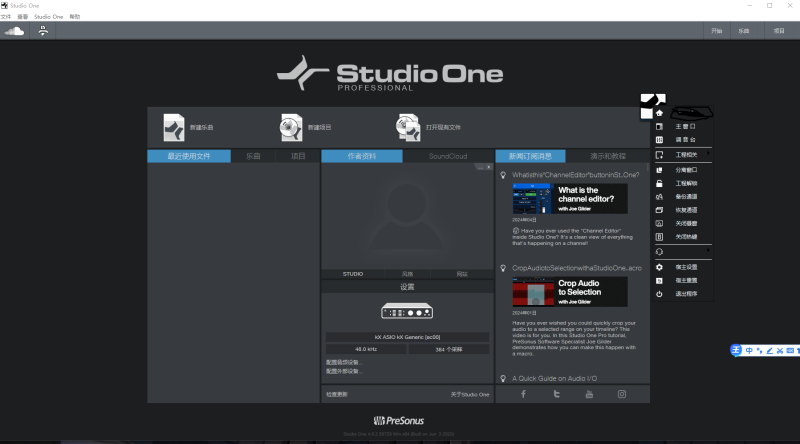The height and width of the screenshot is (444, 800).
Task: Choose 退出程序 in popup menu
Action: (686, 294)
